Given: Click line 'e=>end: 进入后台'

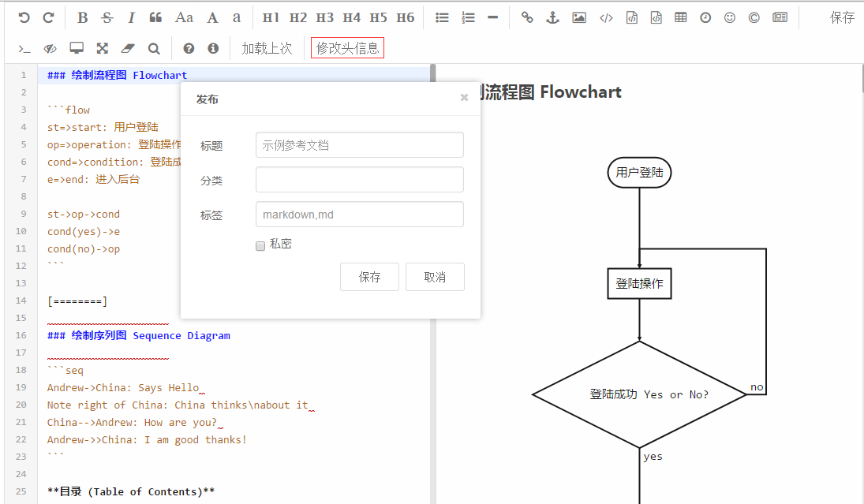Looking at the screenshot, I should [x=94, y=179].
